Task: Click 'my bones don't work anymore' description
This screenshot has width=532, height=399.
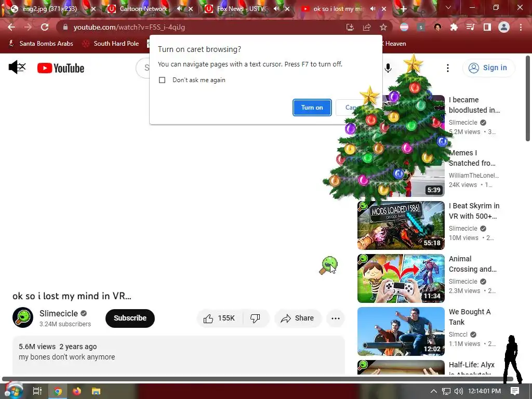Action: pos(67,357)
